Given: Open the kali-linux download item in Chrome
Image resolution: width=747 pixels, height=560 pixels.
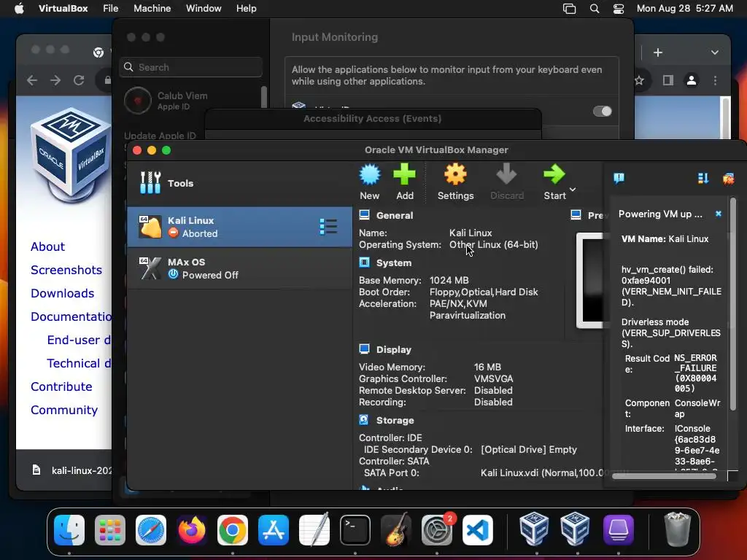Looking at the screenshot, I should click(x=71, y=470).
